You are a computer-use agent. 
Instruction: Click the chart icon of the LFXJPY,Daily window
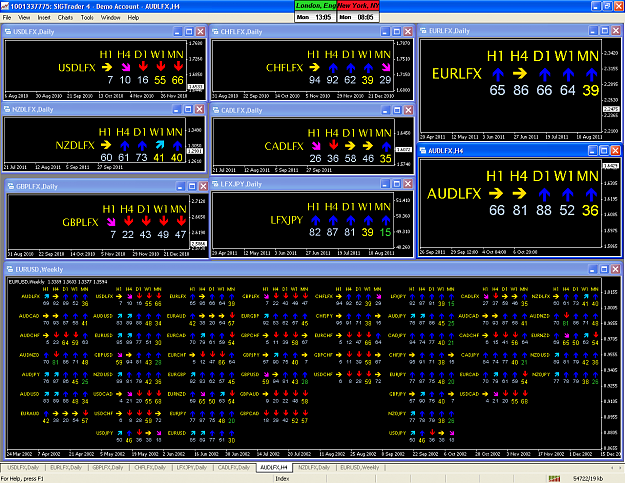coord(215,184)
